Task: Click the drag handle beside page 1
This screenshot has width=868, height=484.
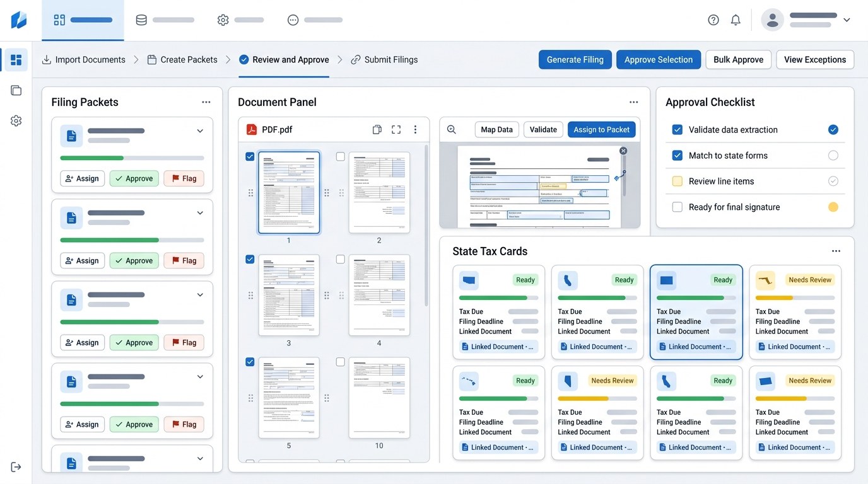Action: pyautogui.click(x=250, y=192)
